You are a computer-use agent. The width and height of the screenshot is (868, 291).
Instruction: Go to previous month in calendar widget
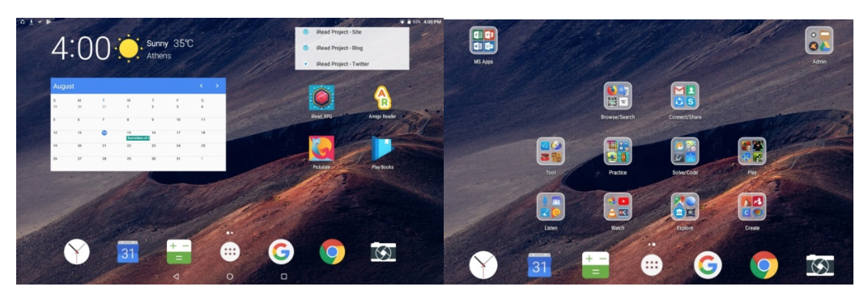tap(201, 86)
